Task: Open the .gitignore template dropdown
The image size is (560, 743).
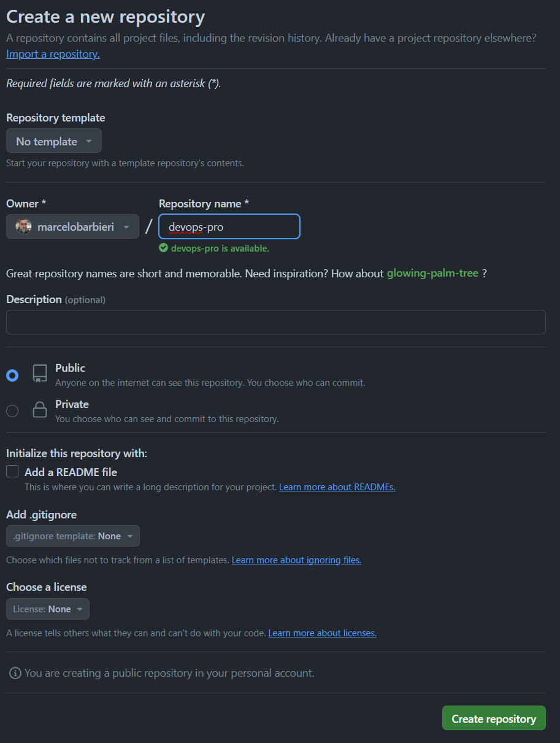Action: point(73,536)
